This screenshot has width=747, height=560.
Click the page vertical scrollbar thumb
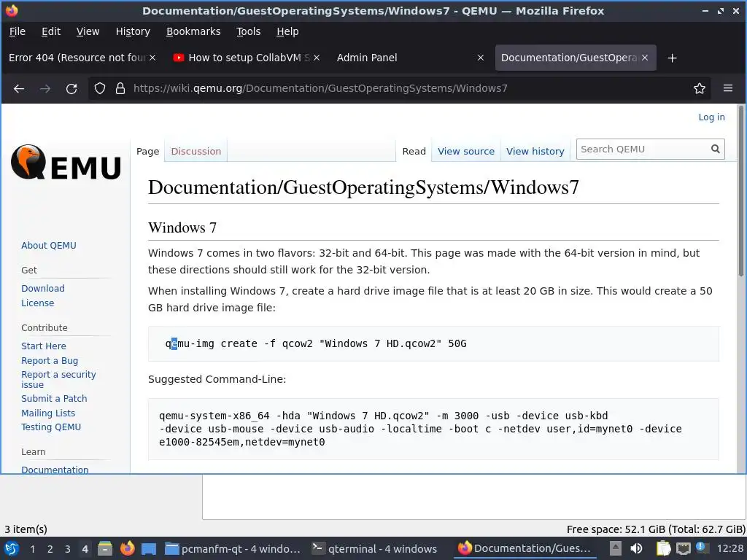pos(741,191)
